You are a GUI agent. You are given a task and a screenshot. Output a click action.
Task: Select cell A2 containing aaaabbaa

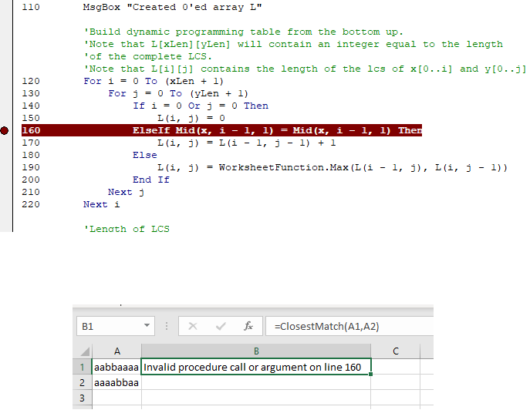tap(116, 382)
